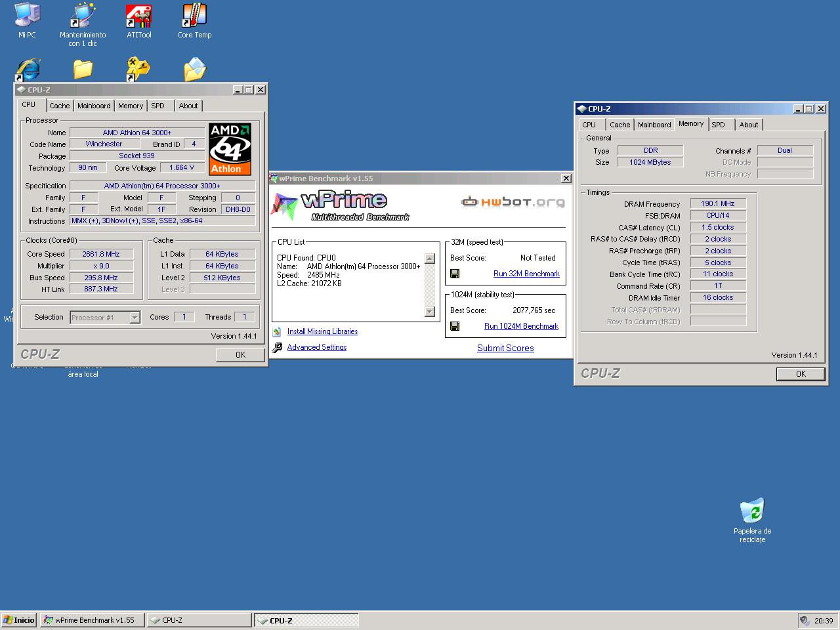Click OK in the left CPU-Z window

[240, 355]
